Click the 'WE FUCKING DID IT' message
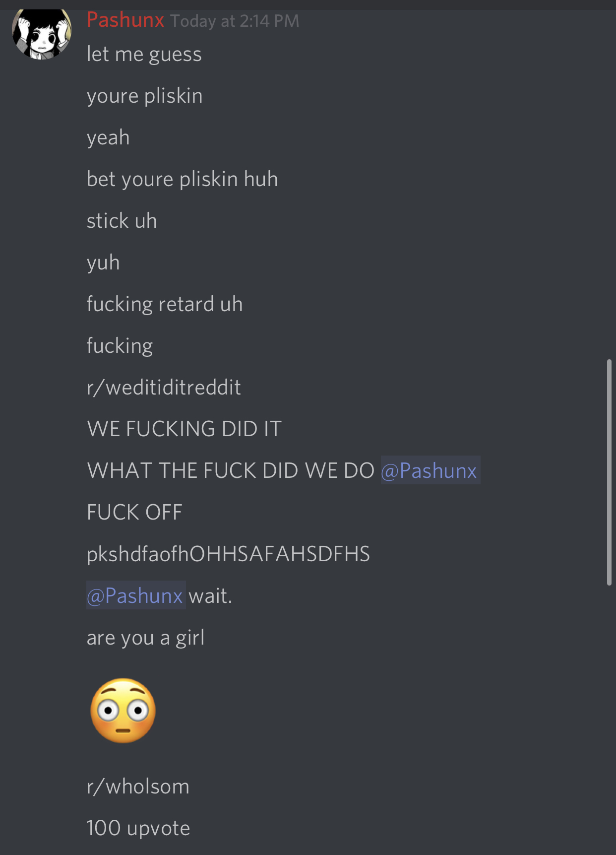Viewport: 616px width, 855px height. coord(185,429)
